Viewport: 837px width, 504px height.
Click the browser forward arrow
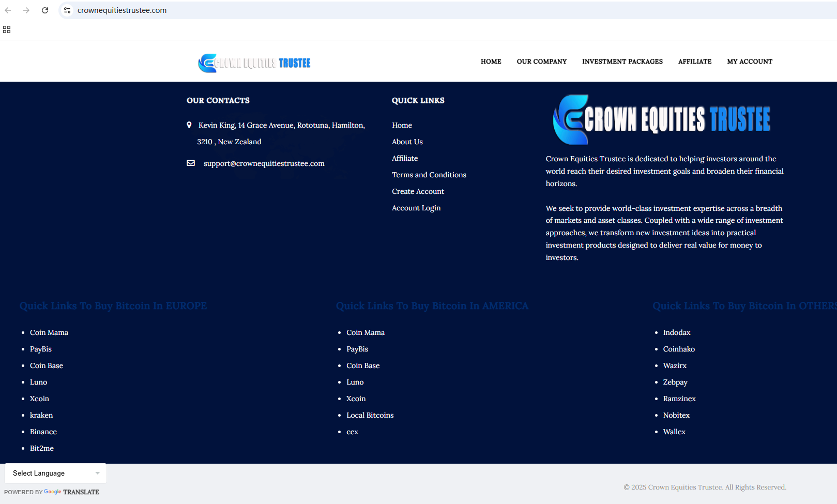point(26,10)
